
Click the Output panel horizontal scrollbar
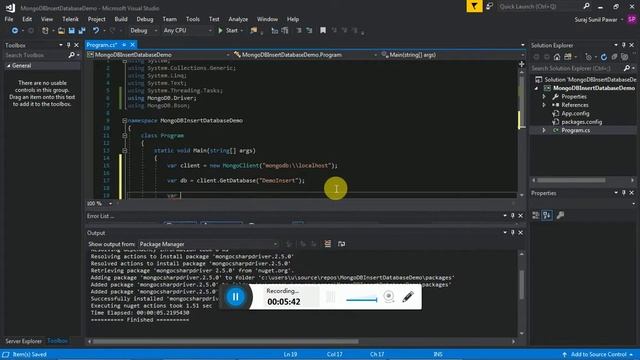point(226,342)
